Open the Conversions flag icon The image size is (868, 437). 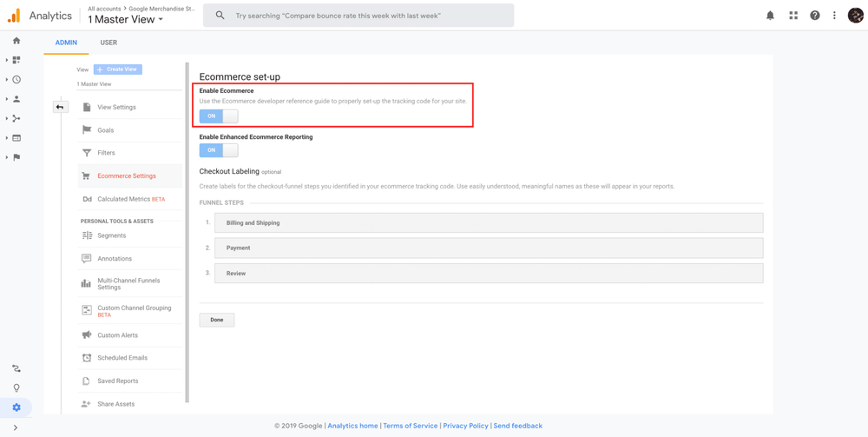tap(16, 156)
